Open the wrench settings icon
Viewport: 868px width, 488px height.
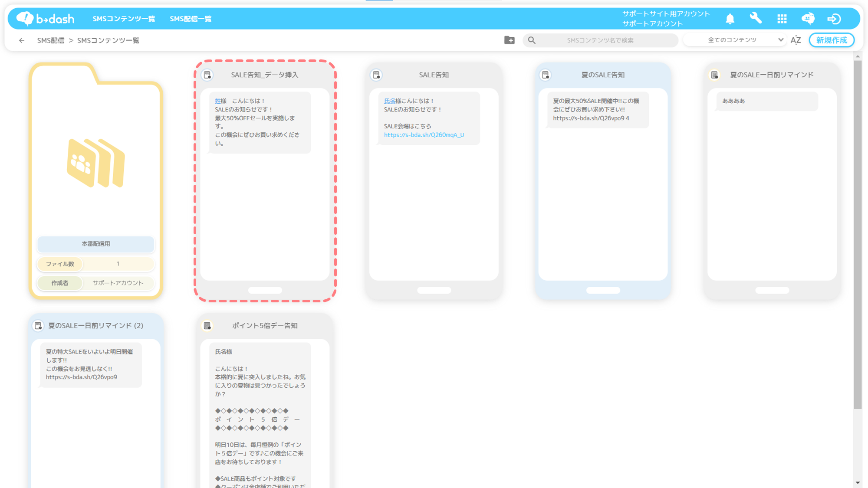point(756,18)
